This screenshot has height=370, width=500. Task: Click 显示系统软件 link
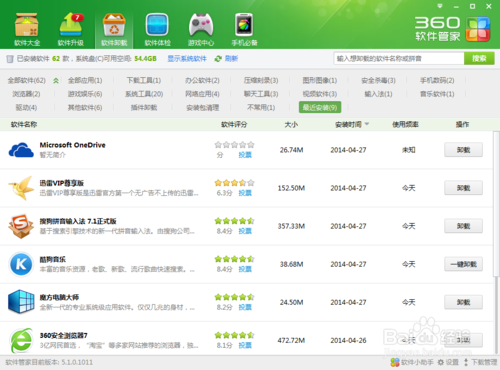click(x=187, y=59)
